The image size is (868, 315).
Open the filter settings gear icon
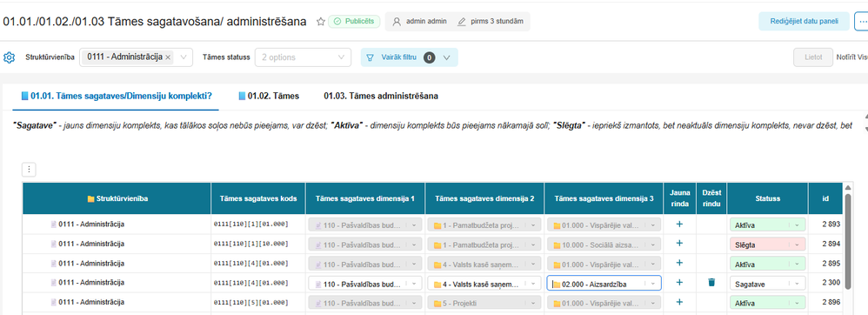pos(9,57)
